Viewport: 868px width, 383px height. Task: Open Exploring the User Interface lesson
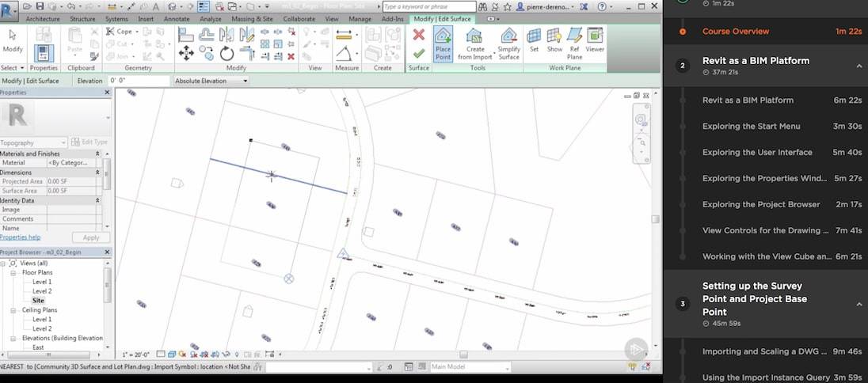pyautogui.click(x=757, y=152)
